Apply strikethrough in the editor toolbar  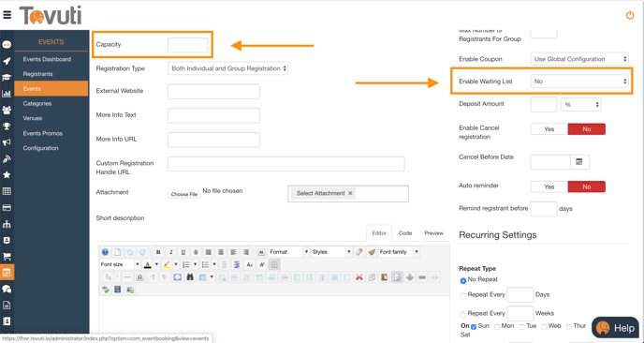tap(196, 252)
